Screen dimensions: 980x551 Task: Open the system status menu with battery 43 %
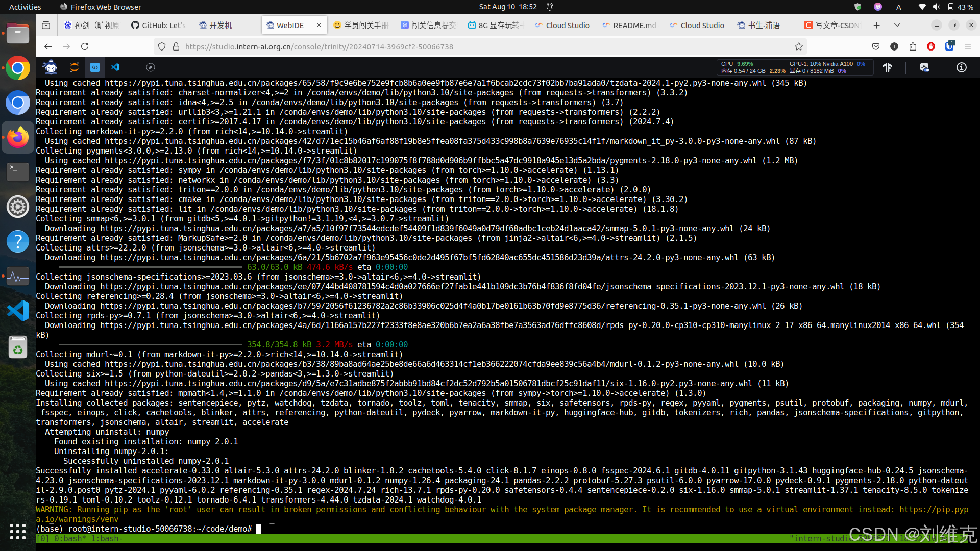pyautogui.click(x=945, y=7)
